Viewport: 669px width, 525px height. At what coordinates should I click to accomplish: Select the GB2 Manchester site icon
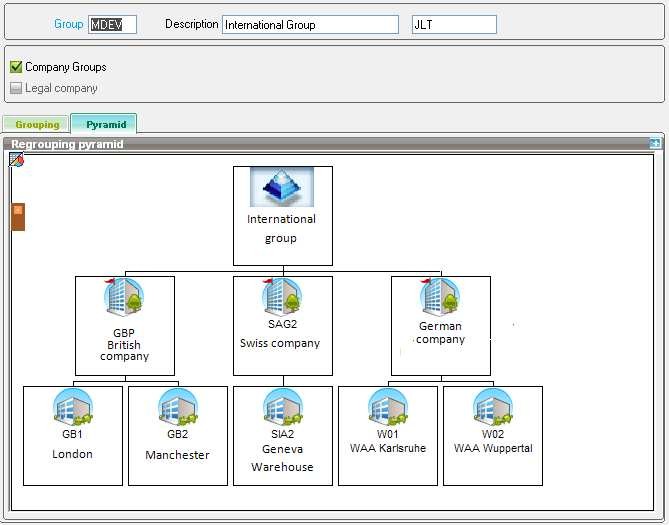[x=177, y=407]
